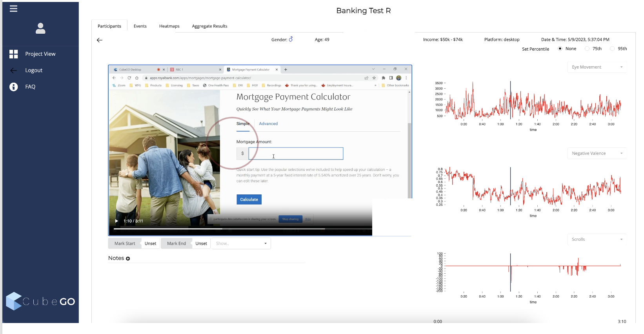Click the CubeGO logo
The width and height of the screenshot is (644, 334).
40,301
